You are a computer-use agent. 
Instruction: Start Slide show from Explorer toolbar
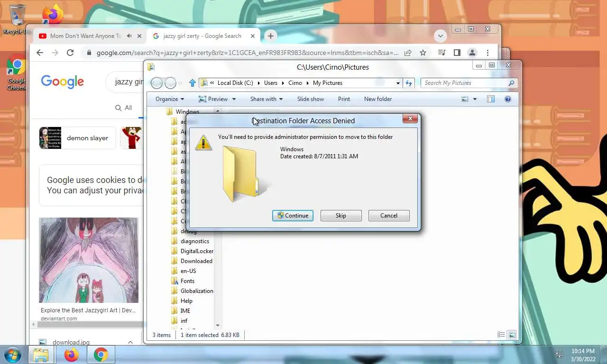[311, 99]
